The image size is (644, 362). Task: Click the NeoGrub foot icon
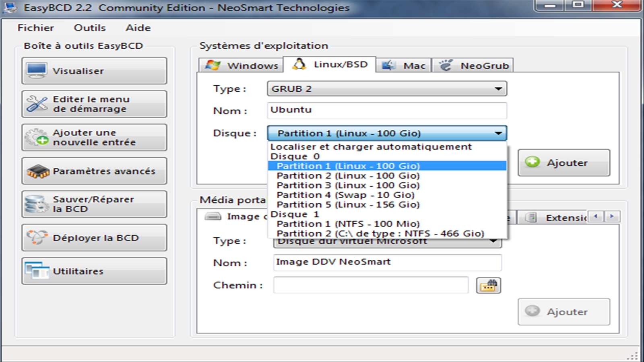446,65
